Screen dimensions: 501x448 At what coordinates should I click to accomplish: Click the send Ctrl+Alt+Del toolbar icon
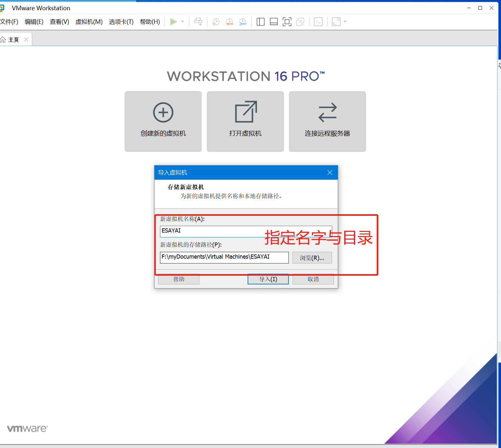[198, 22]
